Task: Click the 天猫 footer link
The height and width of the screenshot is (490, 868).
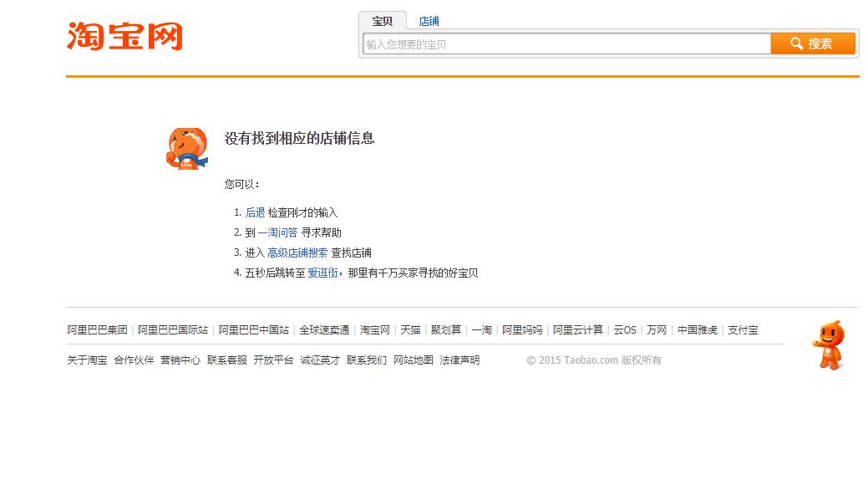Action: 410,330
